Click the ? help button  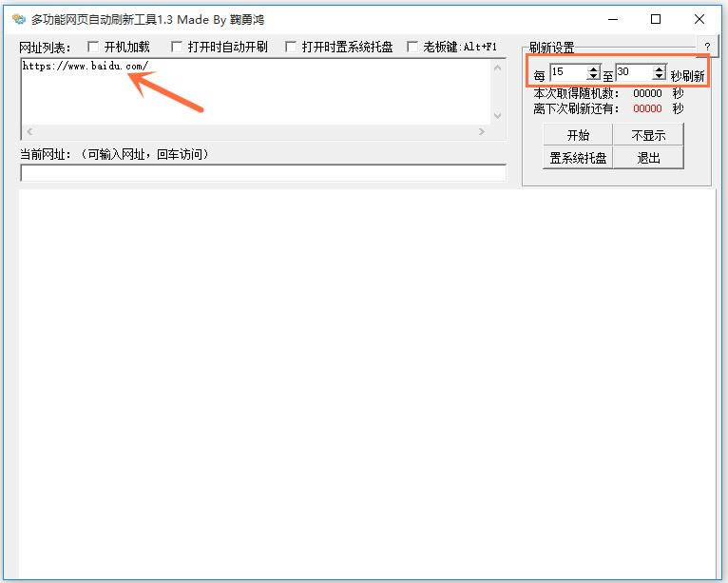707,46
